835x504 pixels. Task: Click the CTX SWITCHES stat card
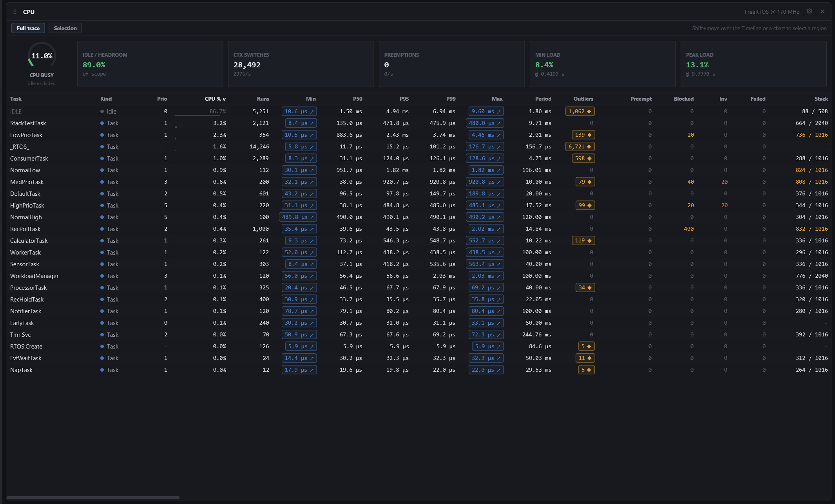(301, 64)
